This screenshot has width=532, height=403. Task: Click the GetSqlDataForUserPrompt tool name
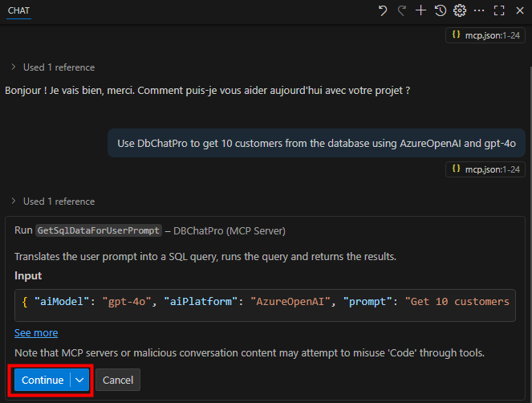(x=99, y=230)
